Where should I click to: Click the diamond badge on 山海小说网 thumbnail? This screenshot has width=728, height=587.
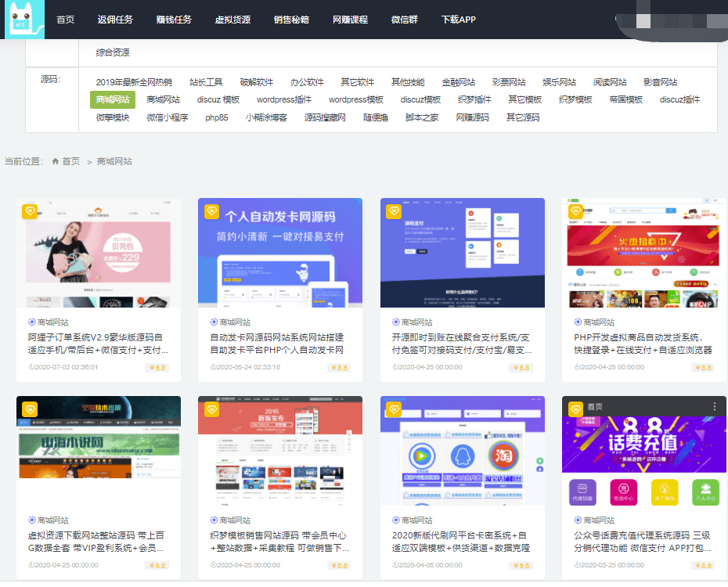30,409
